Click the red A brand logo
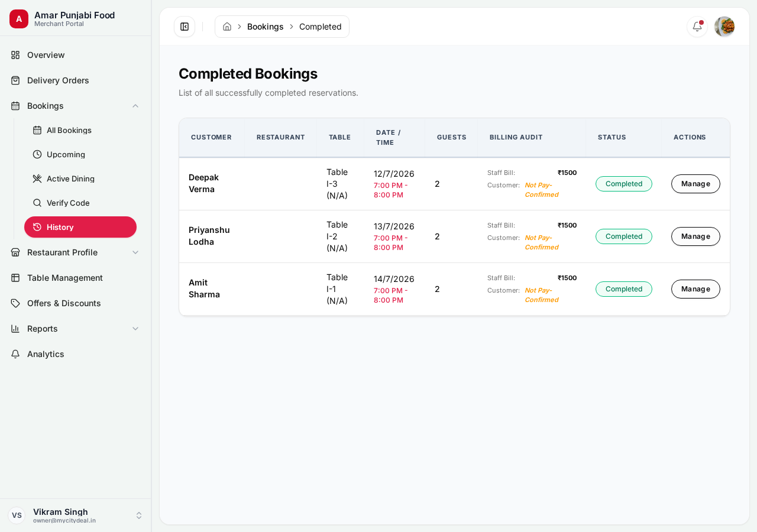This screenshot has width=757, height=532. (x=19, y=19)
